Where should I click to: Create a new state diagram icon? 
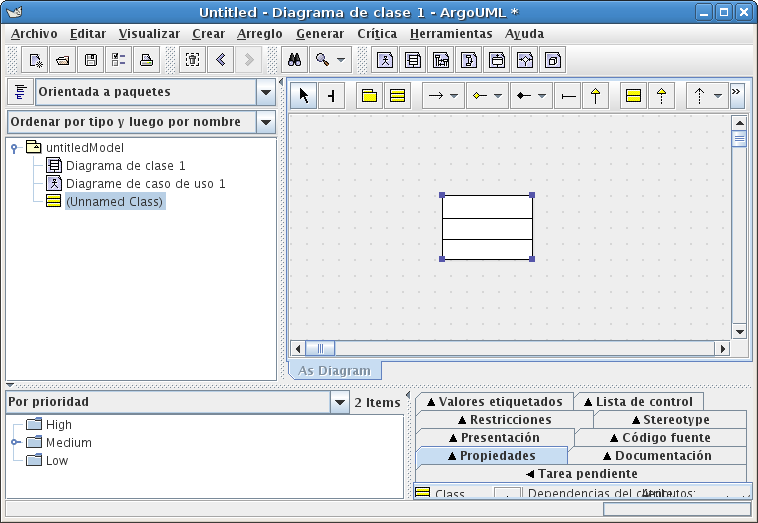[497, 60]
